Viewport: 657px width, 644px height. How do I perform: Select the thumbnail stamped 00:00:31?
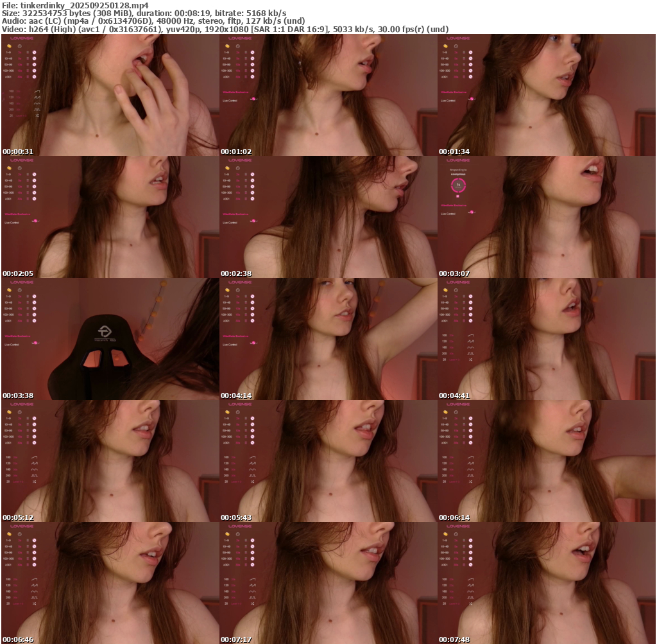click(x=110, y=95)
